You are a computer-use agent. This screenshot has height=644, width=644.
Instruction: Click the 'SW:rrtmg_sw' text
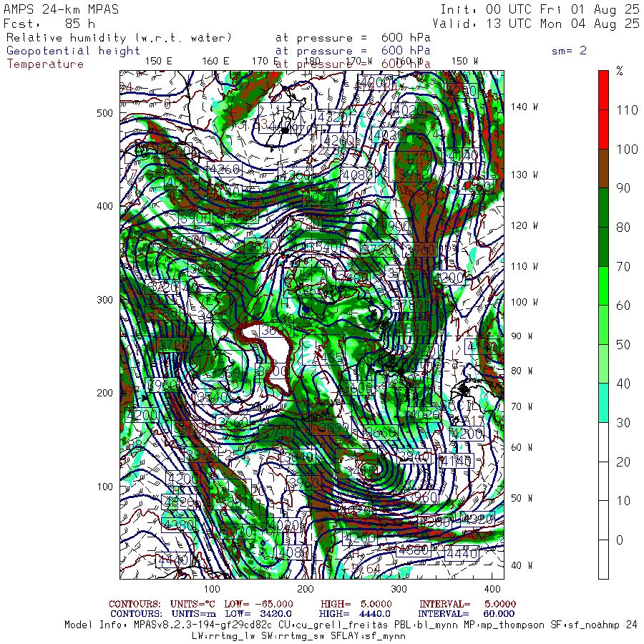point(293,636)
